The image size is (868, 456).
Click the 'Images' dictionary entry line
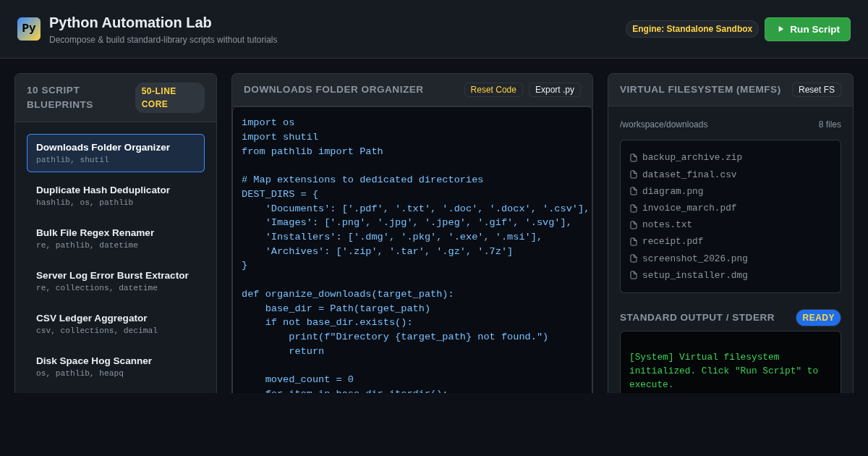[x=419, y=222]
